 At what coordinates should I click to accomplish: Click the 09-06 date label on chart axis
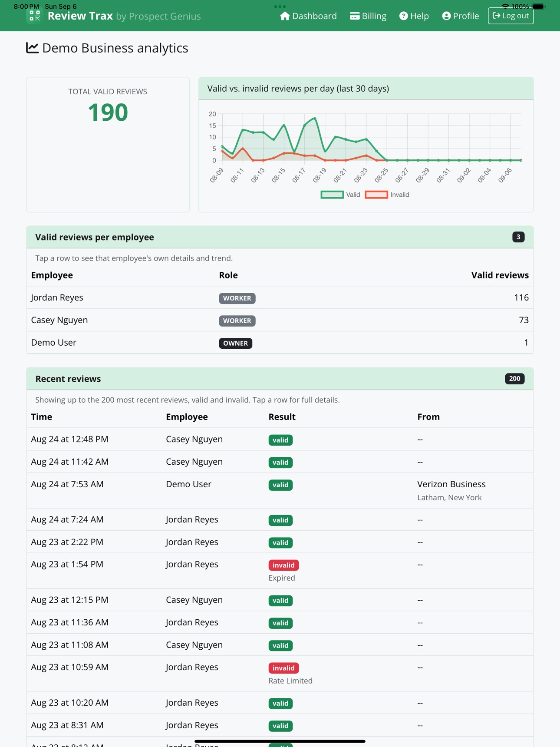(505, 175)
